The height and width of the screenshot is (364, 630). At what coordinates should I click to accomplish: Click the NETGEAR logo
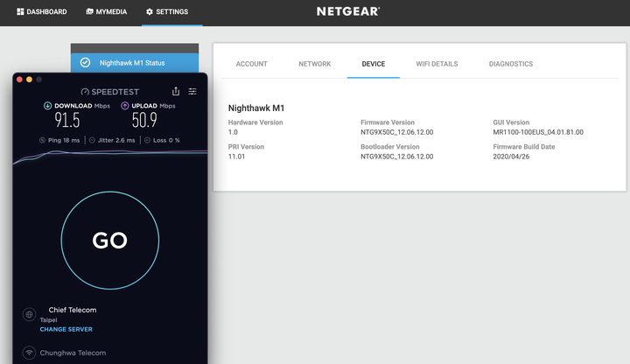point(348,11)
